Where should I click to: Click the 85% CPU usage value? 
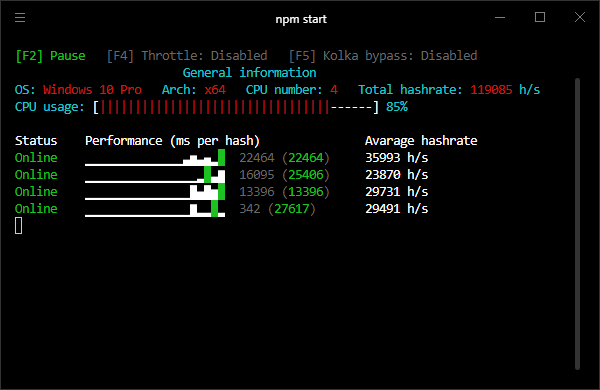[397, 107]
